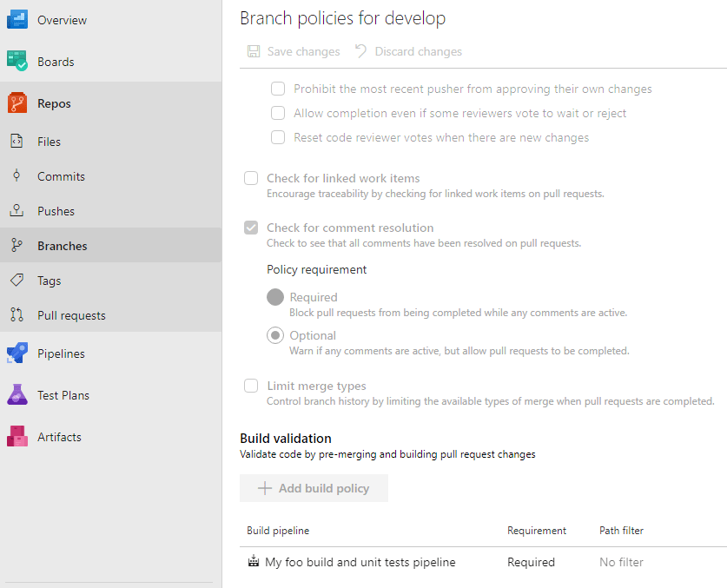Select the Optional policy requirement
Screen dimensions: 727x588
tap(274, 335)
